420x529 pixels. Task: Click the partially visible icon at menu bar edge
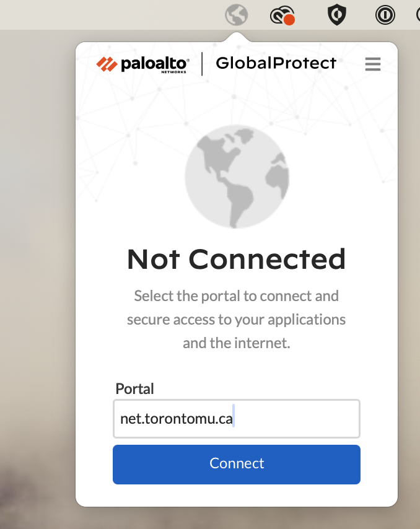point(418,14)
